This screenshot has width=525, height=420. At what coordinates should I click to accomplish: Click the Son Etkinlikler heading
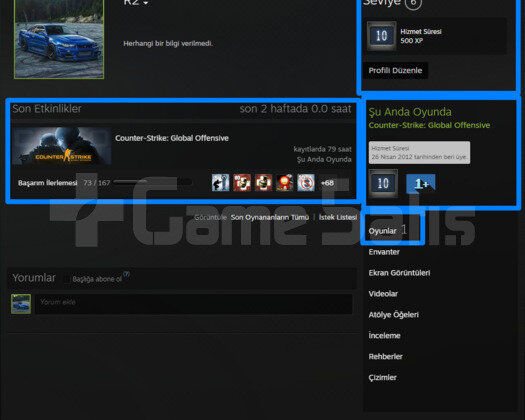pyautogui.click(x=47, y=109)
